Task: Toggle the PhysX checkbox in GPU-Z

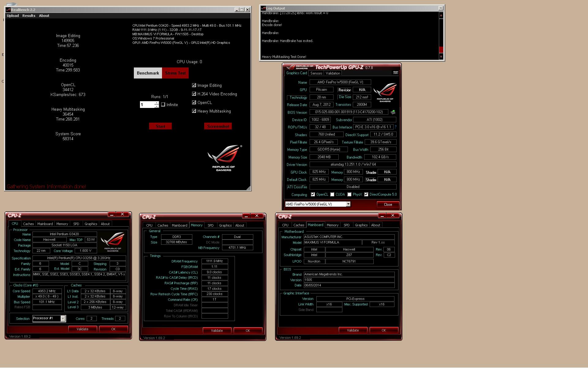Action: click(x=349, y=194)
